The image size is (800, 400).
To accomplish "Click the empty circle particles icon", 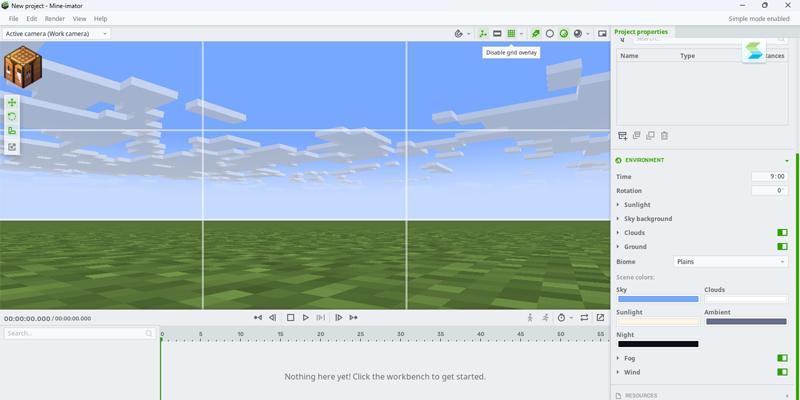I will [x=549, y=34].
